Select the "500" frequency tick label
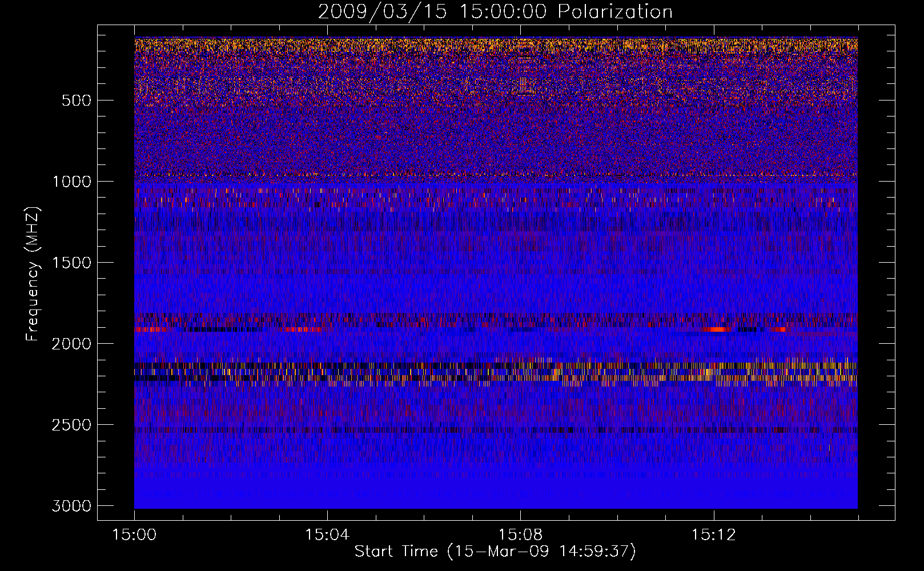Image resolution: width=924 pixels, height=571 pixels. click(x=77, y=100)
